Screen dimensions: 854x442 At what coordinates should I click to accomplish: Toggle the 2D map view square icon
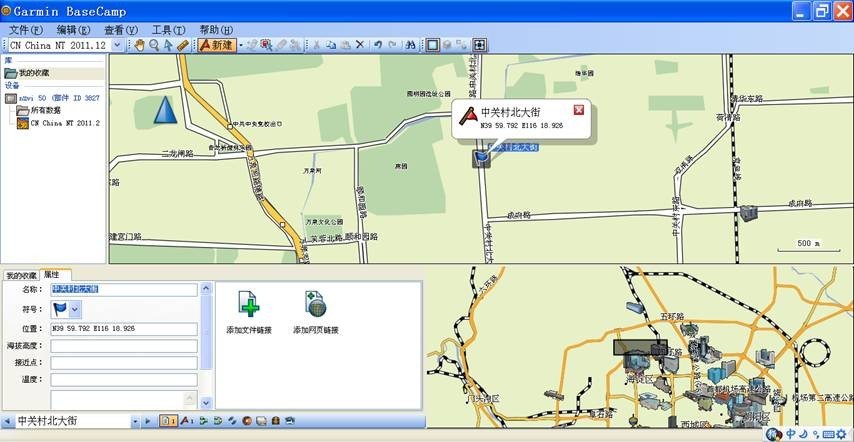coord(432,45)
